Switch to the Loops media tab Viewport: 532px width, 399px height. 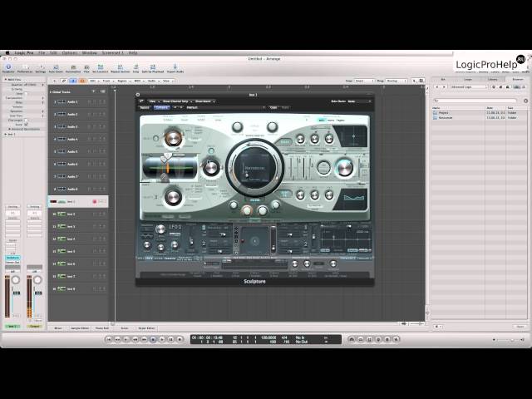[x=468, y=79]
